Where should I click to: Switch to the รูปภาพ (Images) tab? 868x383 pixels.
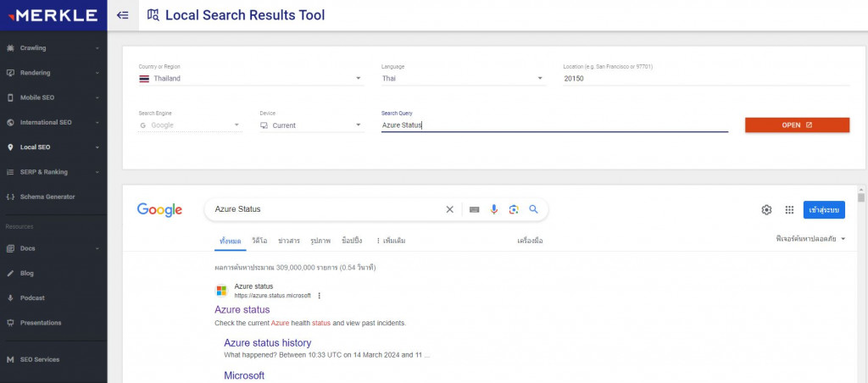click(x=320, y=241)
